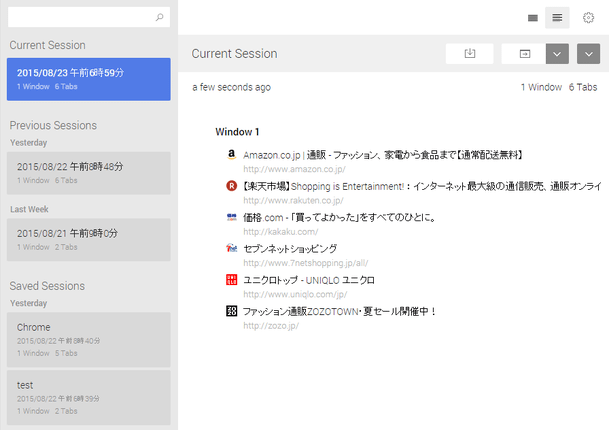Open previous session 2015/08/22 午前8時48分

(x=89, y=173)
